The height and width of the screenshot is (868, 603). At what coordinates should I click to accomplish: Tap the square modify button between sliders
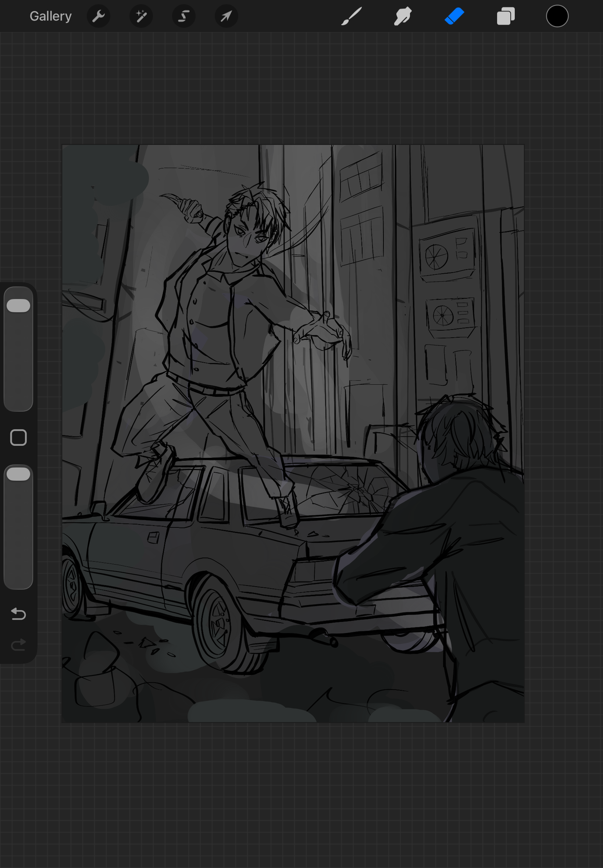coord(18,437)
